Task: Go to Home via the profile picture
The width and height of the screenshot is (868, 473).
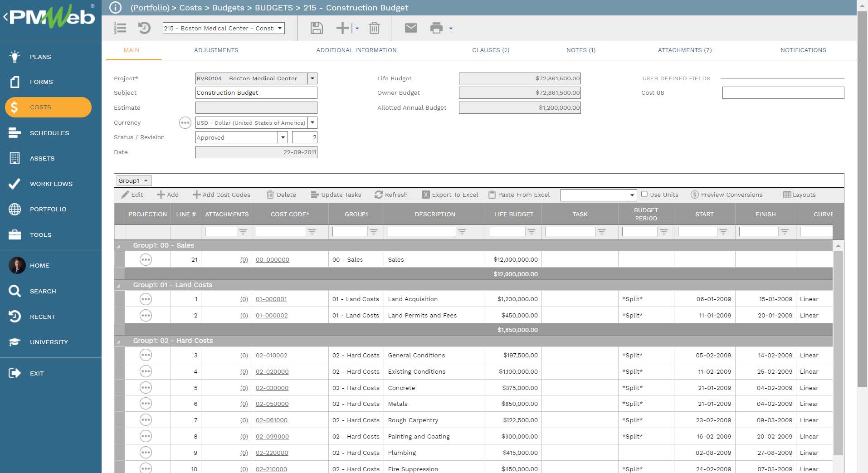Action: click(17, 265)
